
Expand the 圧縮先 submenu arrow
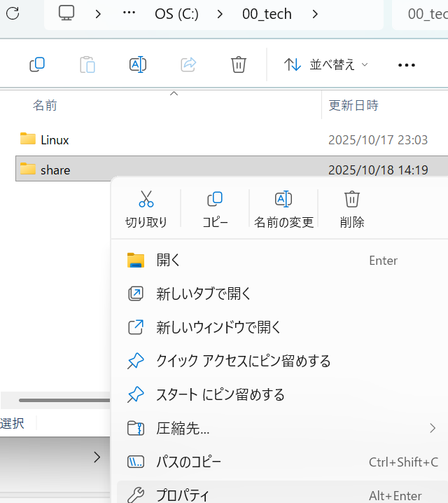click(x=433, y=428)
